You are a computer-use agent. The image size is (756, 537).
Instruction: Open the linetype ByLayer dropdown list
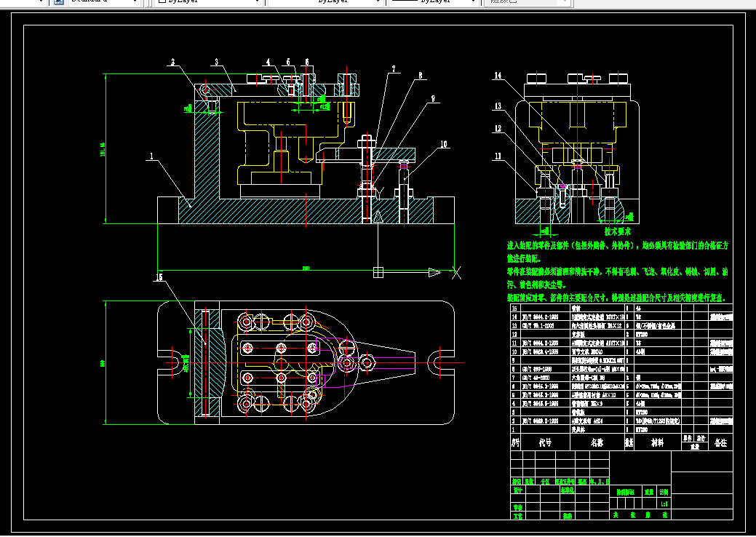[x=324, y=2]
